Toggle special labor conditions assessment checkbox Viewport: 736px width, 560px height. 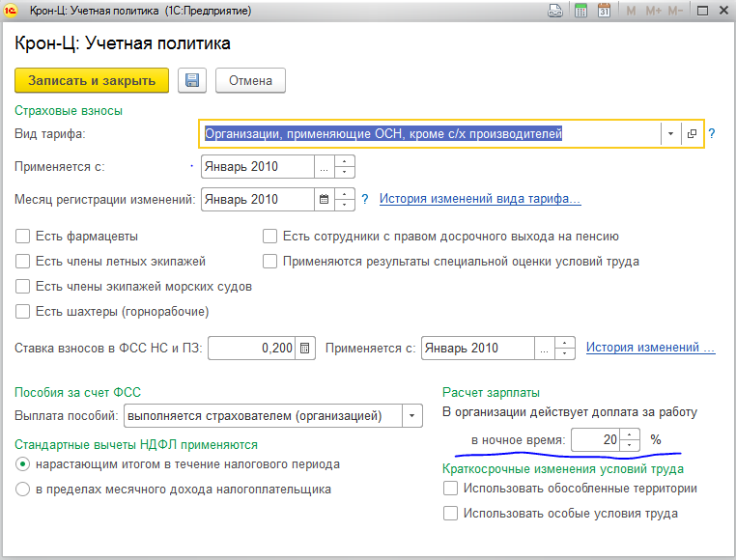(x=269, y=261)
